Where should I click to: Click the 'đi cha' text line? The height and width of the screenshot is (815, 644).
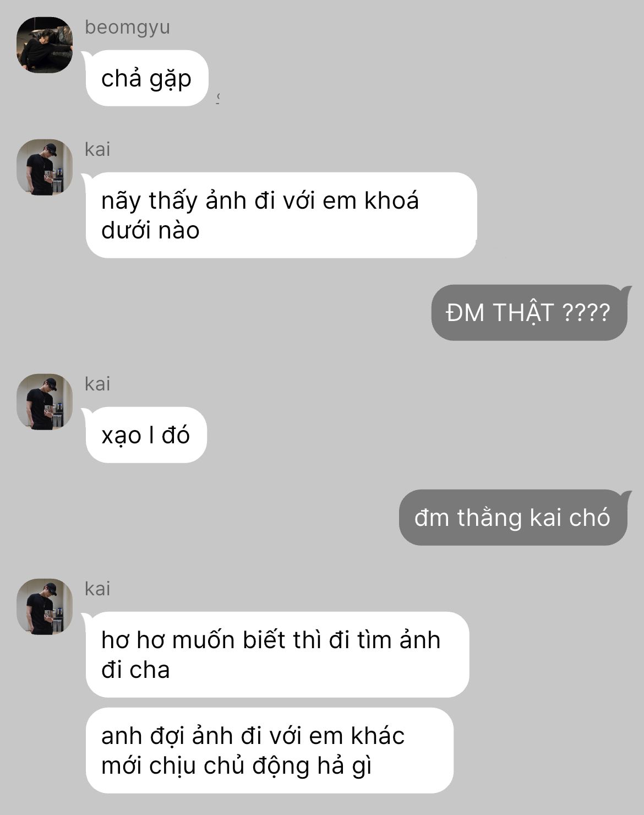click(135, 670)
